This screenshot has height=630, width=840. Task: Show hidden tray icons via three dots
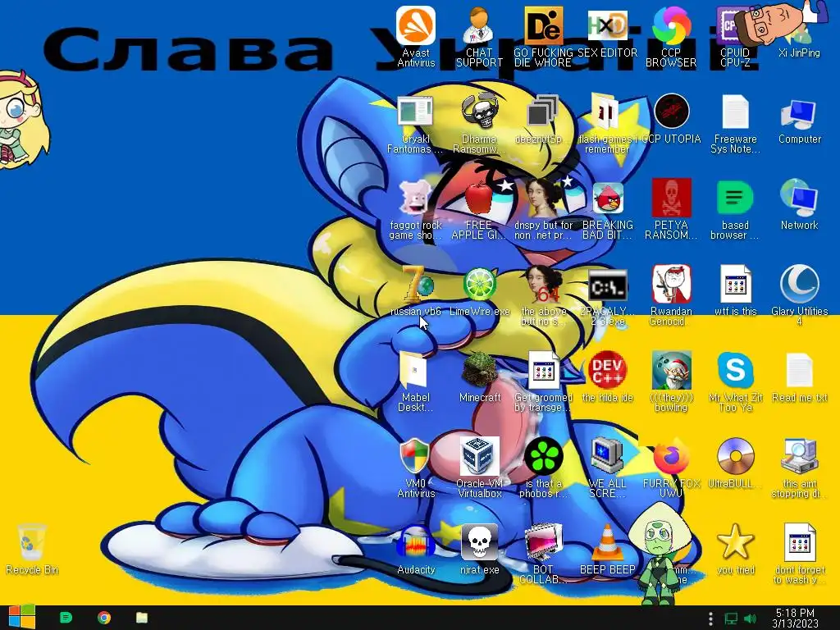(710, 619)
